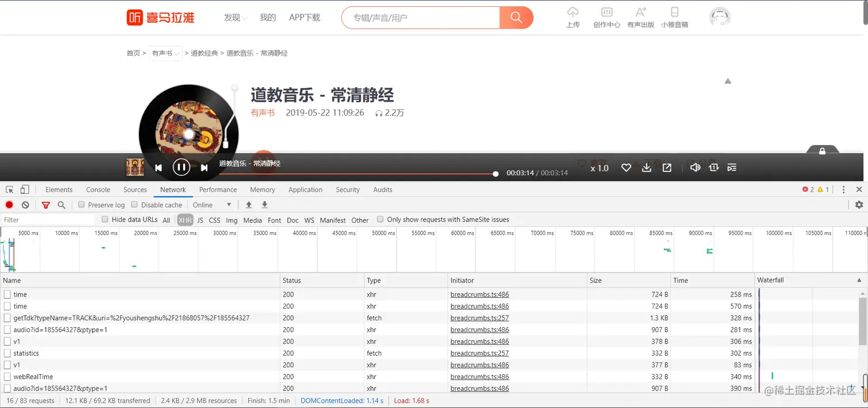Open 创作中心 creator center icon

click(x=607, y=12)
